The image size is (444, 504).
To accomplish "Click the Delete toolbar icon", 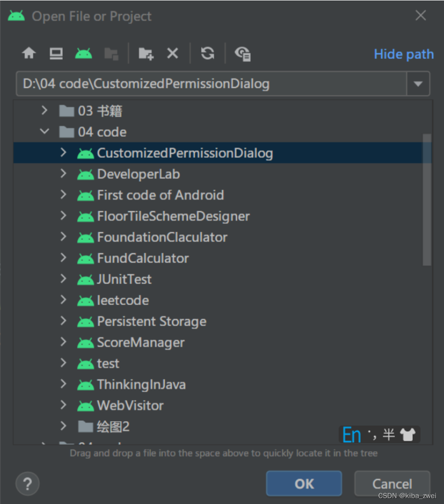I will 173,53.
